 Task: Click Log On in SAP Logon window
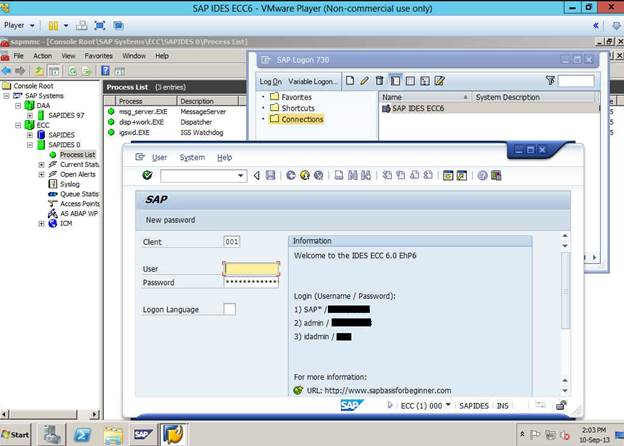coord(271,81)
